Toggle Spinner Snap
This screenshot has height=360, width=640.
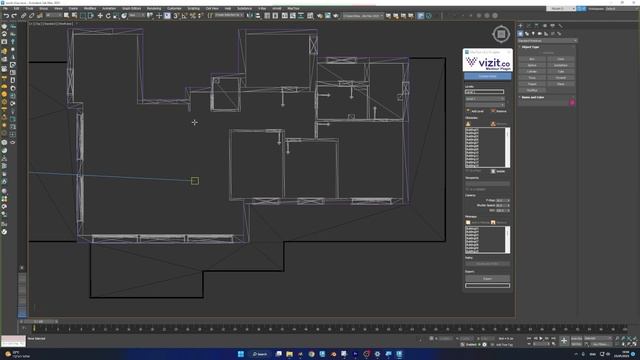200,16
